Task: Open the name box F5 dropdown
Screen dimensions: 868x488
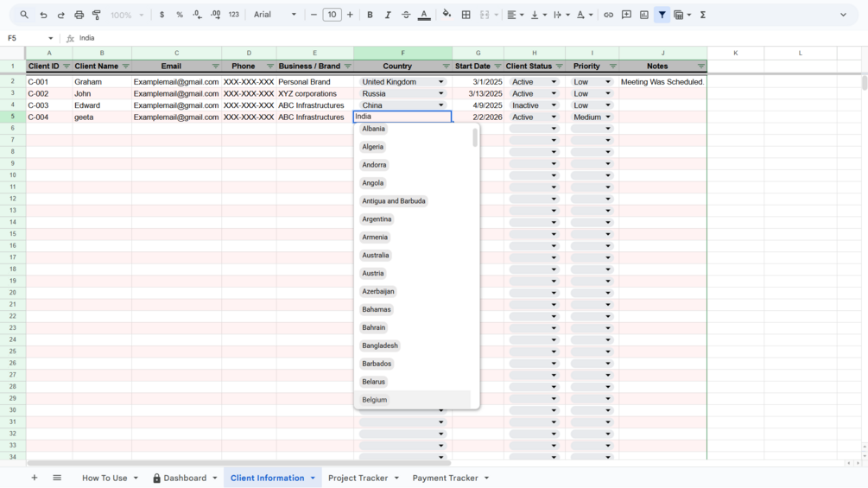Action: [50, 38]
